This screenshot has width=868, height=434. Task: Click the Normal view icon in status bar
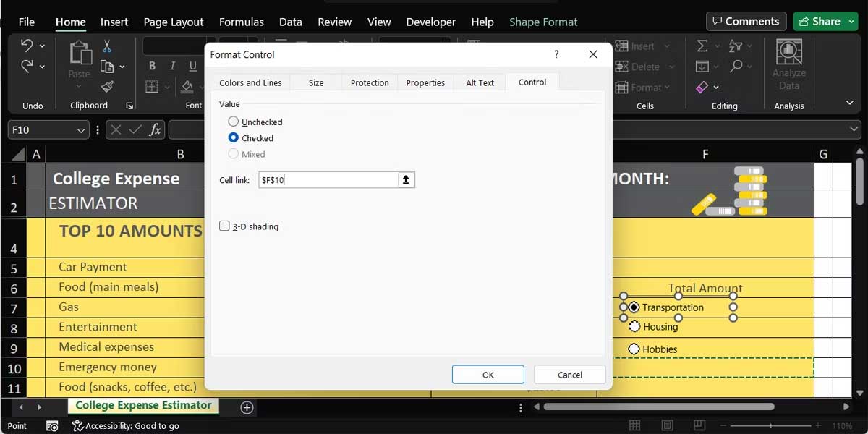(635, 425)
